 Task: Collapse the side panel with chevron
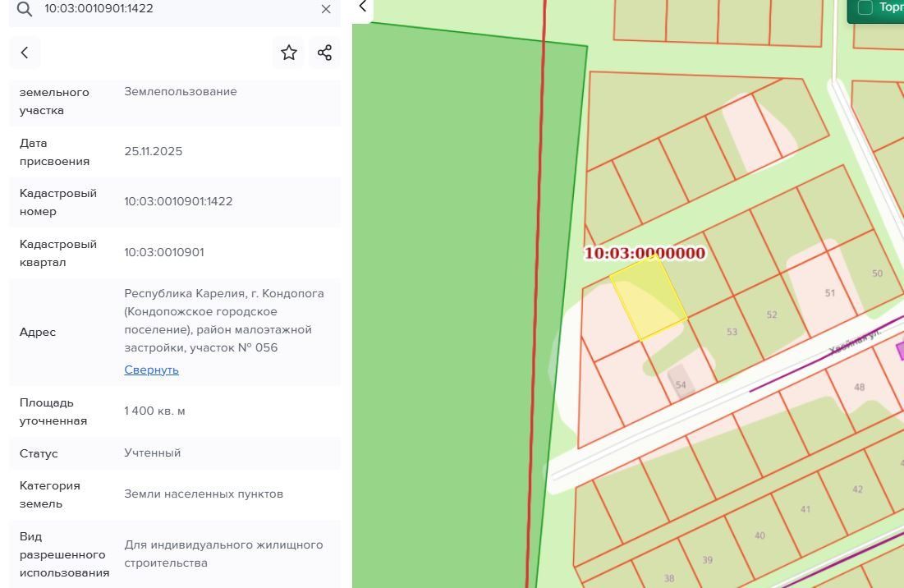(363, 7)
